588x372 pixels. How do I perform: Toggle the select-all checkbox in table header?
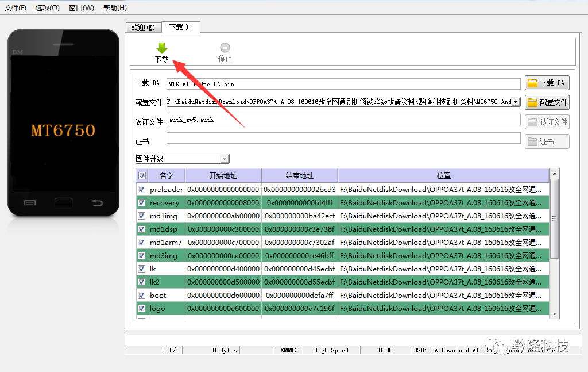point(142,176)
